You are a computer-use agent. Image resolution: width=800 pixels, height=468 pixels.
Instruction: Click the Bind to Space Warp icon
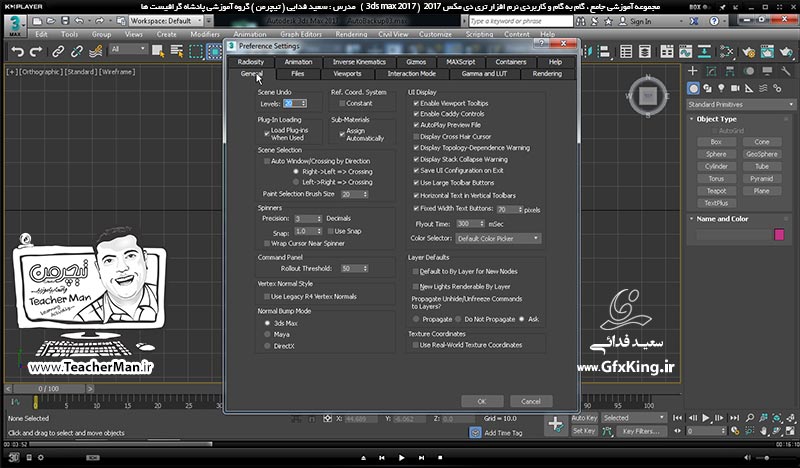click(x=95, y=52)
